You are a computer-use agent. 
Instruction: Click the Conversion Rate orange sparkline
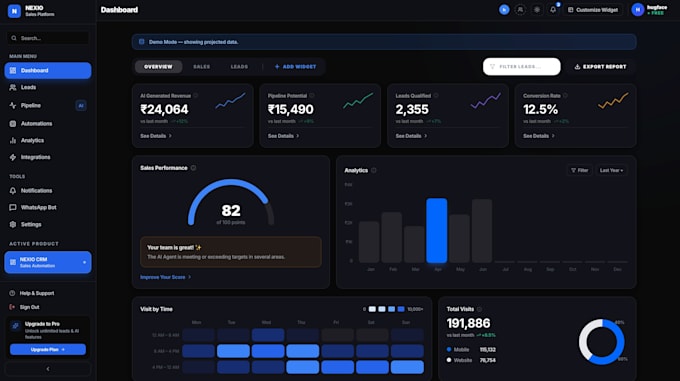pos(613,101)
